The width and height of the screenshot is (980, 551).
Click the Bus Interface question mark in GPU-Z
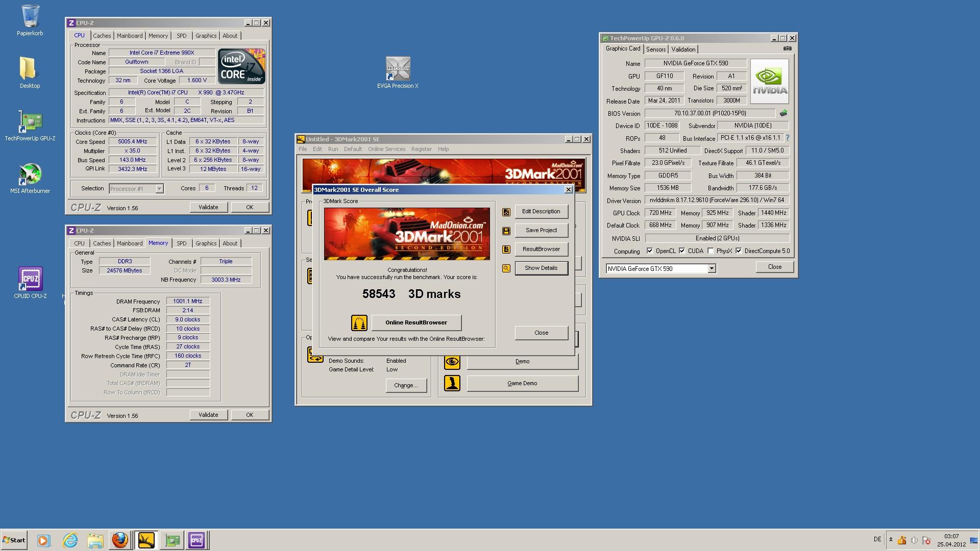coord(788,138)
